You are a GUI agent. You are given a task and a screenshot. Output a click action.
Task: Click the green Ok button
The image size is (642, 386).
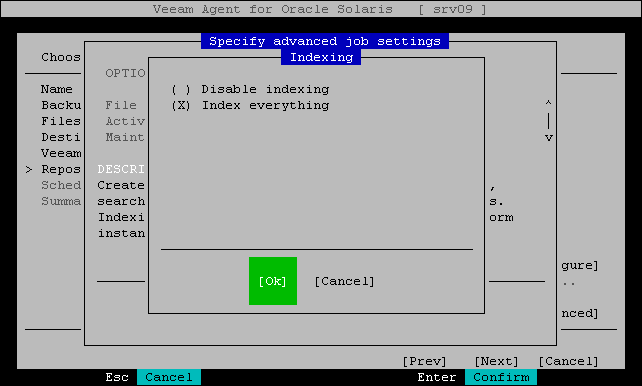coord(273,281)
